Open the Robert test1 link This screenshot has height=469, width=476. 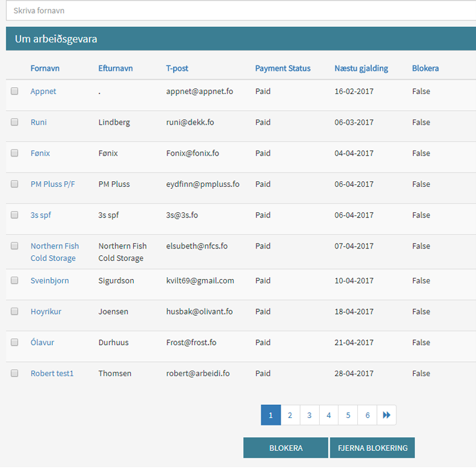coord(52,373)
